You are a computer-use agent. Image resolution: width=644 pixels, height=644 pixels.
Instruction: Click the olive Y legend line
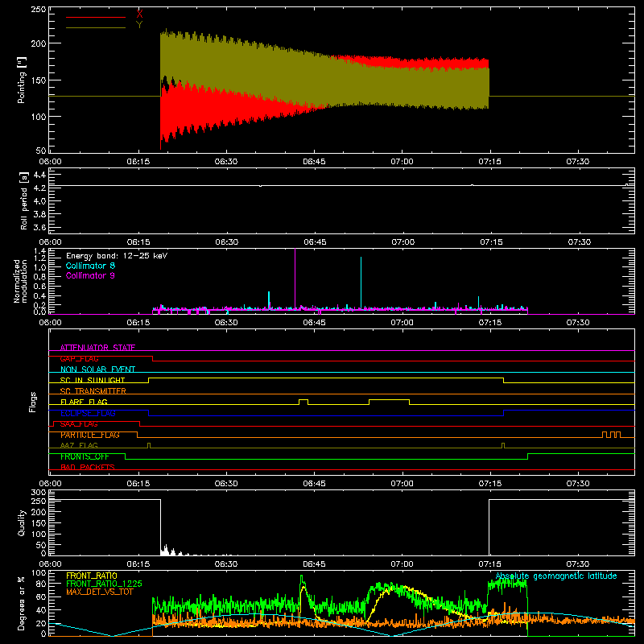click(x=96, y=28)
